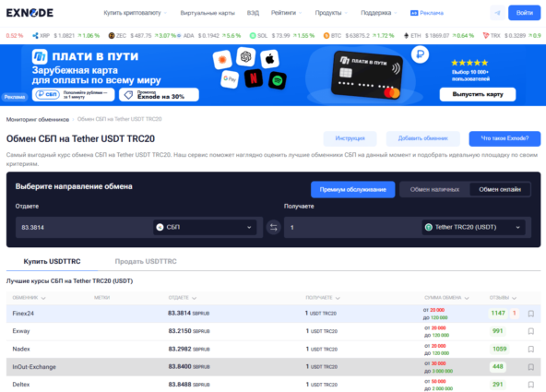Click the SOL ticker icon
Screen dimensions: 546x392
pos(253,35)
